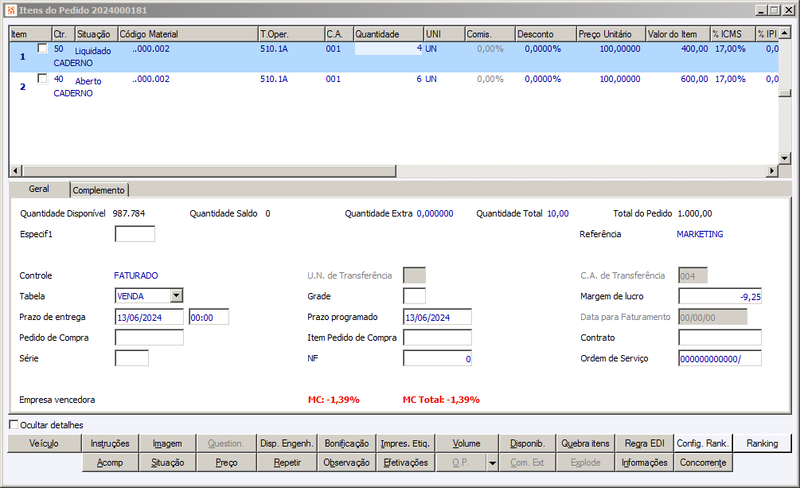
Task: Click the Observação button
Action: 346,462
